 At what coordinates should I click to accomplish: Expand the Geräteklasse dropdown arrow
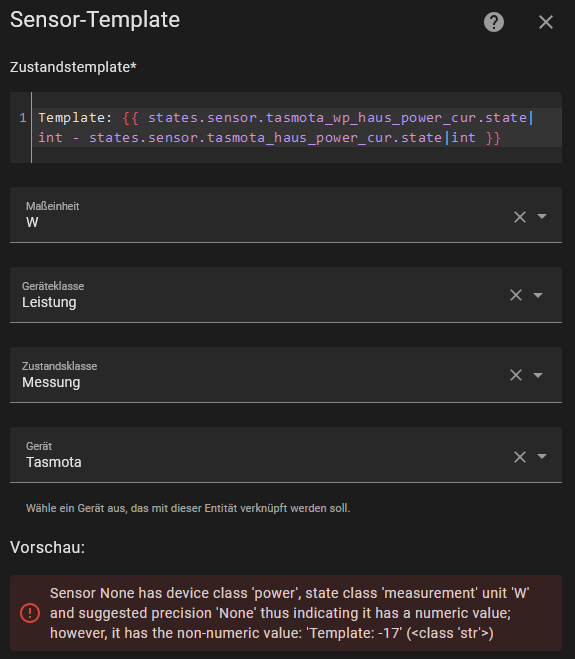pyautogui.click(x=538, y=295)
